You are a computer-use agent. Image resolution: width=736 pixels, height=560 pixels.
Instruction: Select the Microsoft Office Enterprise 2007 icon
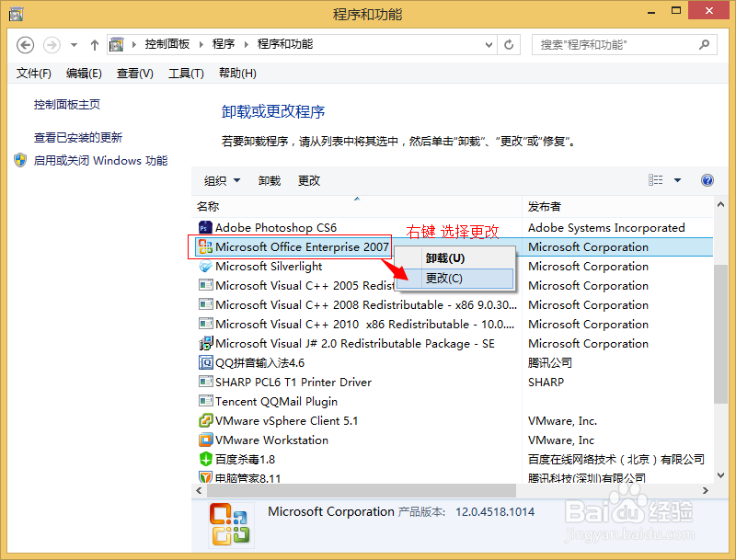[x=205, y=246]
